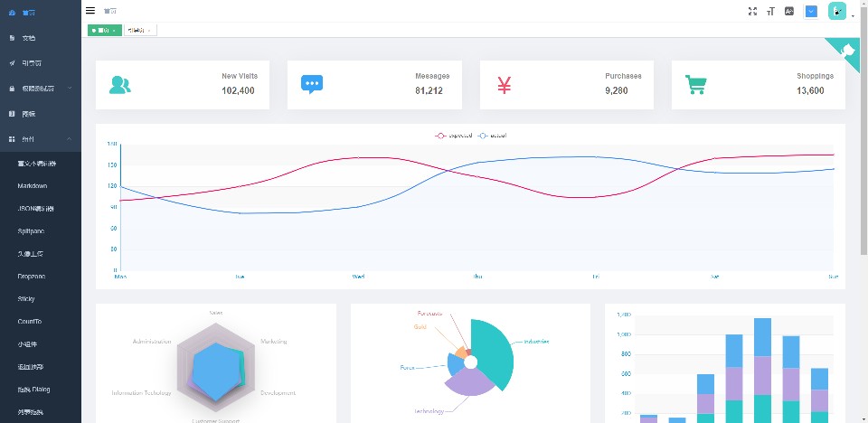
Task: Click the Forex blue pie slice
Action: 455,364
